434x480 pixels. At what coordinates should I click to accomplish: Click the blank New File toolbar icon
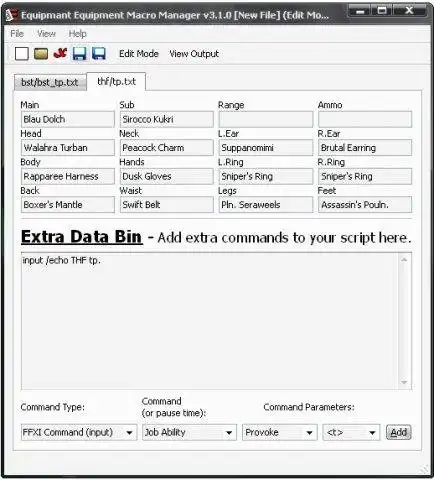pos(22,53)
